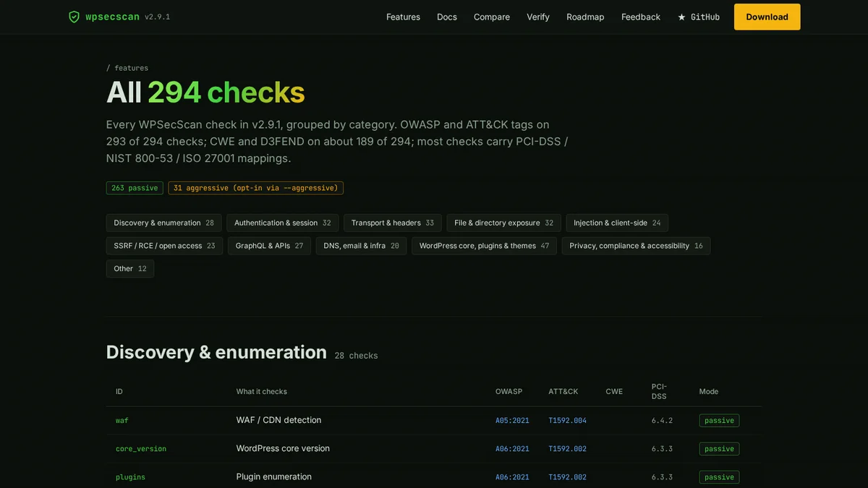Select the DNS, email & infra chip

click(361, 246)
